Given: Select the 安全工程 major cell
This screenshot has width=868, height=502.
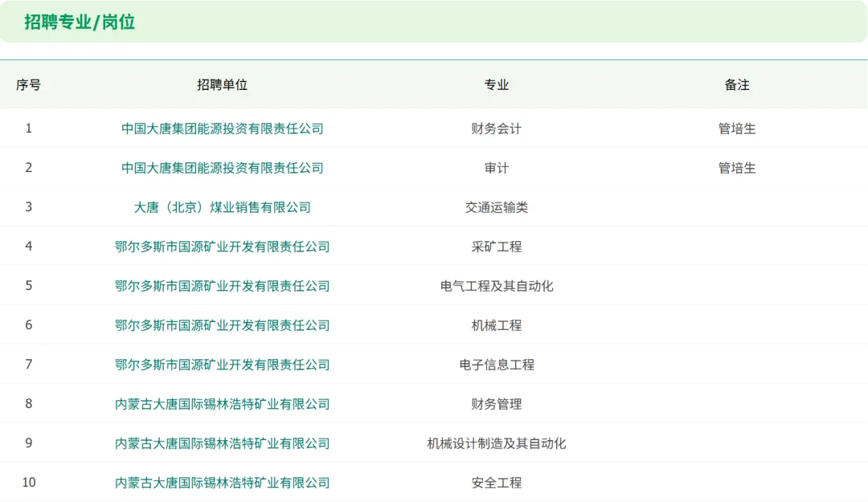Looking at the screenshot, I should click(497, 483).
